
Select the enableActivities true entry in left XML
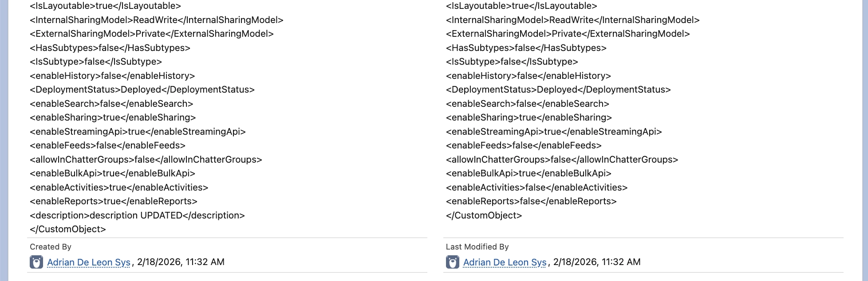point(118,187)
